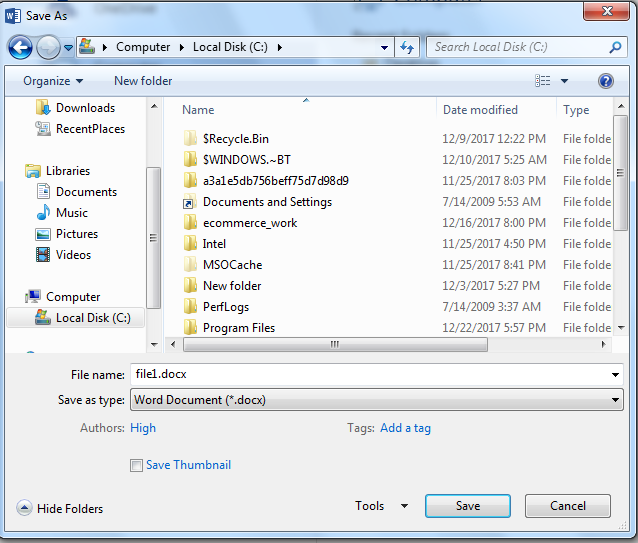Select the Program Files folder icon
638x543 pixels.
190,327
